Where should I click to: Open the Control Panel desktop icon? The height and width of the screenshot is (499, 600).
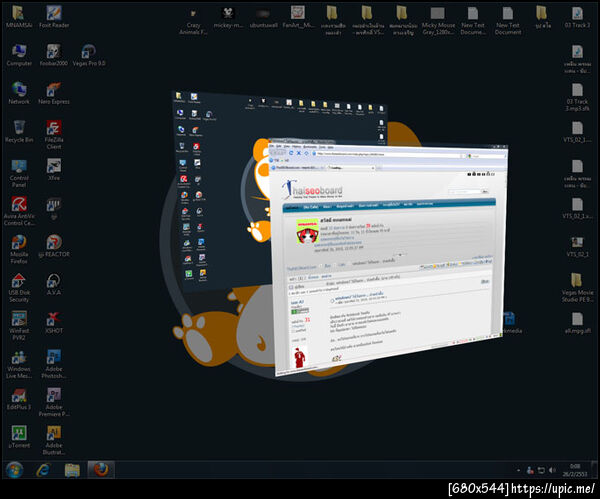tap(19, 173)
